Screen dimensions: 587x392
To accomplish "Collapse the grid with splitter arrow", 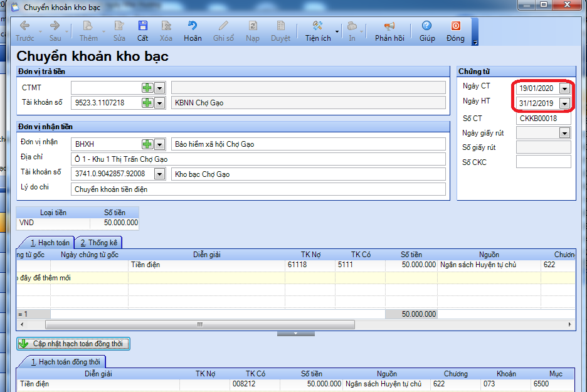I will click(x=296, y=334).
